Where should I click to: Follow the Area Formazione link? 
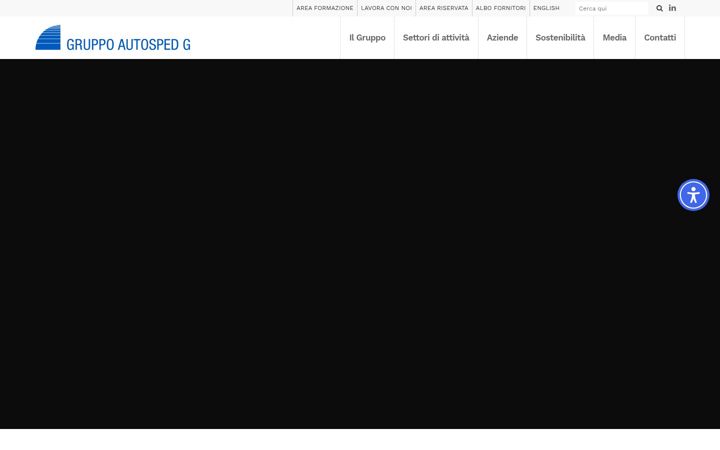click(325, 8)
